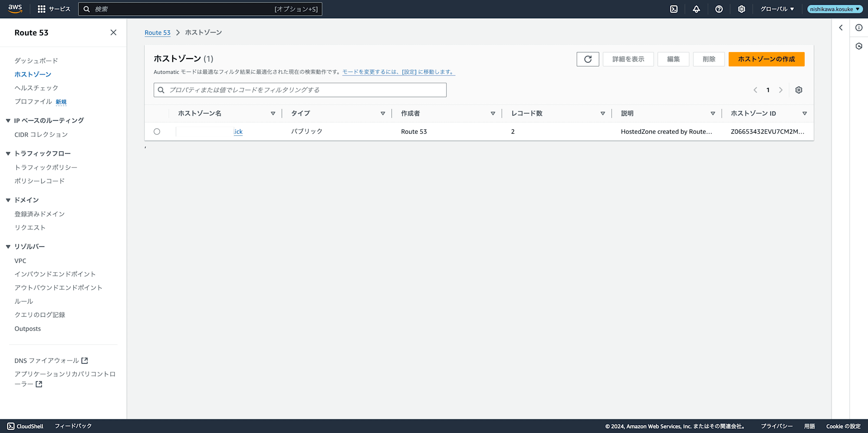Image resolution: width=868 pixels, height=433 pixels.
Task: Click 削除 button
Action: point(709,59)
